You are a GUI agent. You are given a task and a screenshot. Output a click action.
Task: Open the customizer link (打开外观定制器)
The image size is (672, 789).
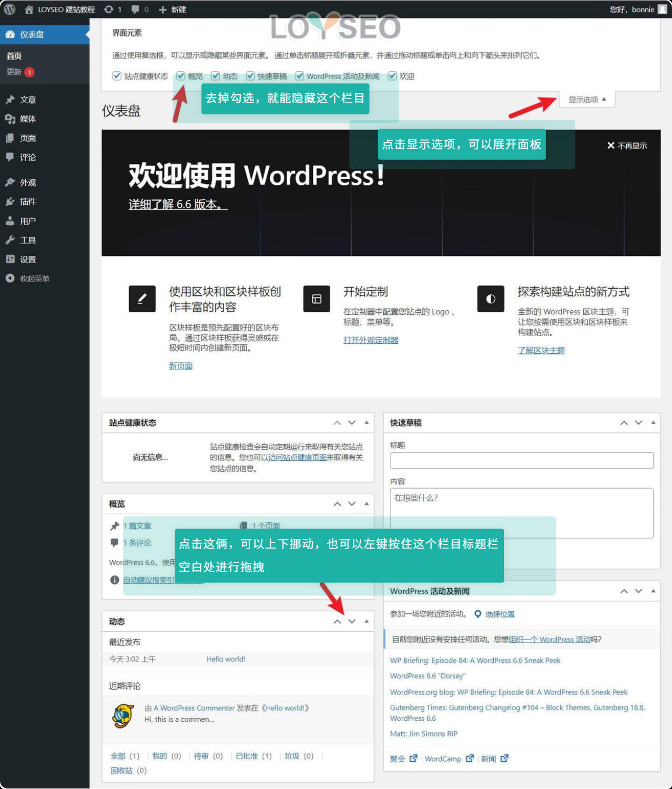371,340
